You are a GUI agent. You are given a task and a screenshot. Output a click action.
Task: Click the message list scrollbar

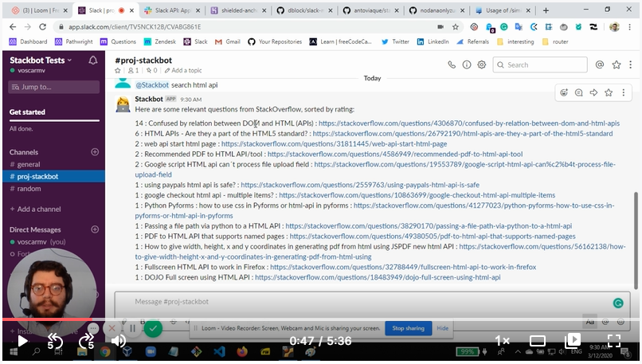[x=636, y=240]
